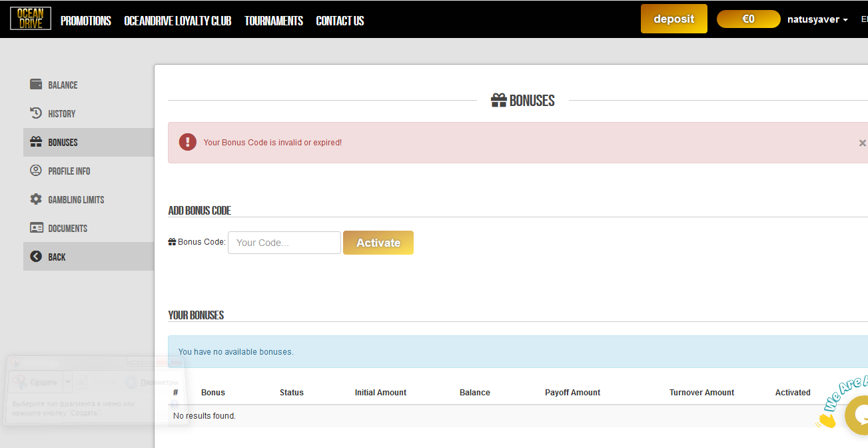Open the language selector in top bar
Screen dimensions: 868x448
click(863, 20)
